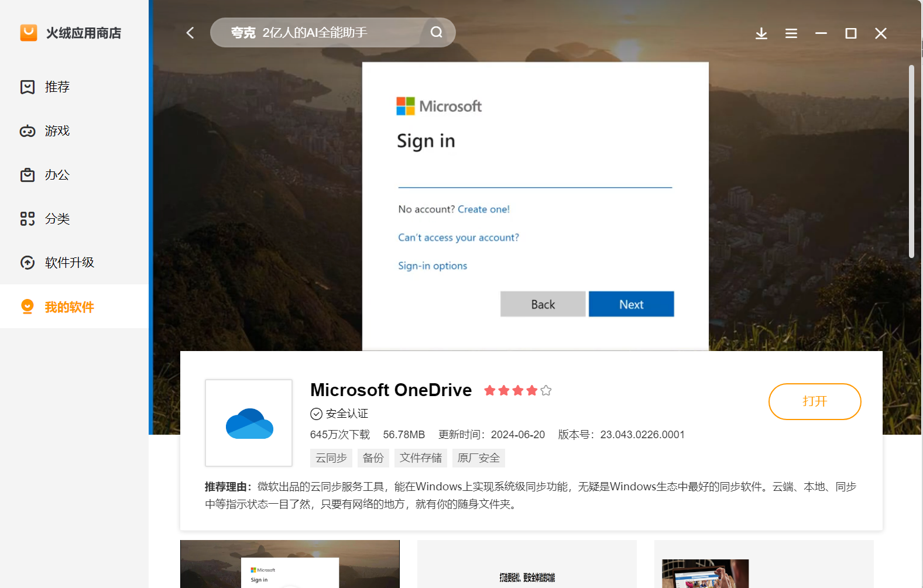Click the orange face icon beside 我的软件

pos(28,307)
